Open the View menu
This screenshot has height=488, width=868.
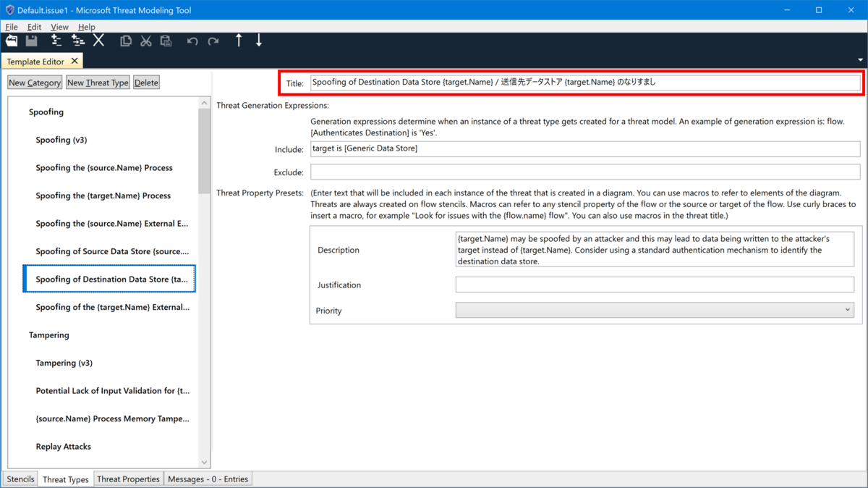(60, 27)
